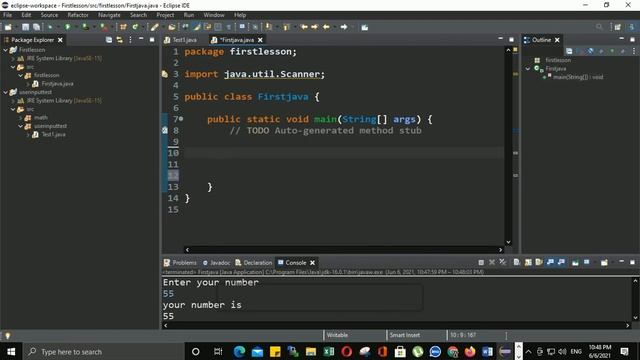Click the Open Type folder icon

[172, 27]
